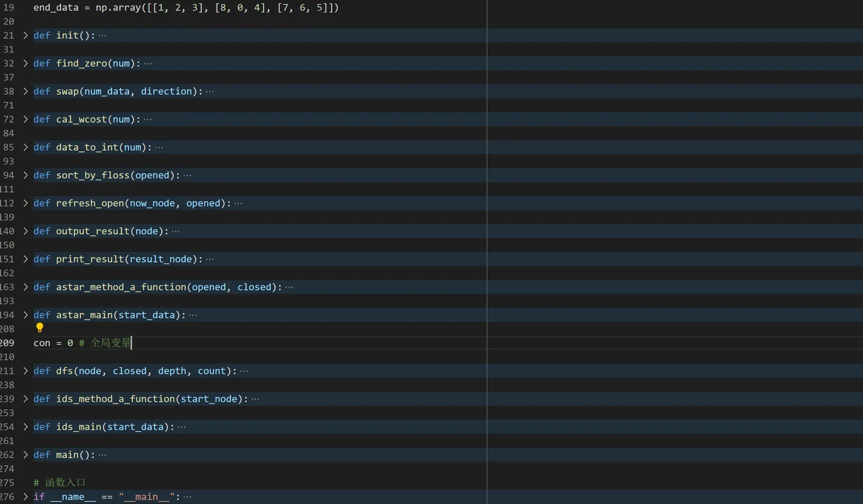Unfold the data_to_int function

click(25, 147)
